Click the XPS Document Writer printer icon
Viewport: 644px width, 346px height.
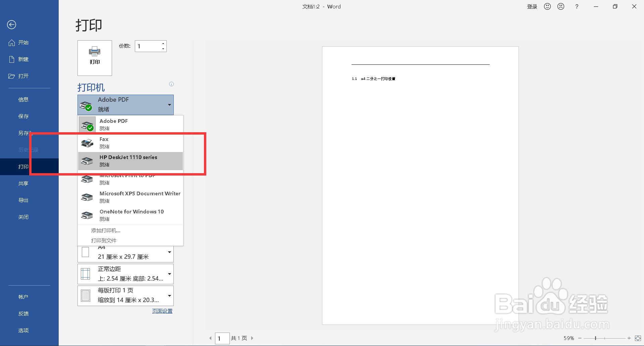[x=87, y=197]
